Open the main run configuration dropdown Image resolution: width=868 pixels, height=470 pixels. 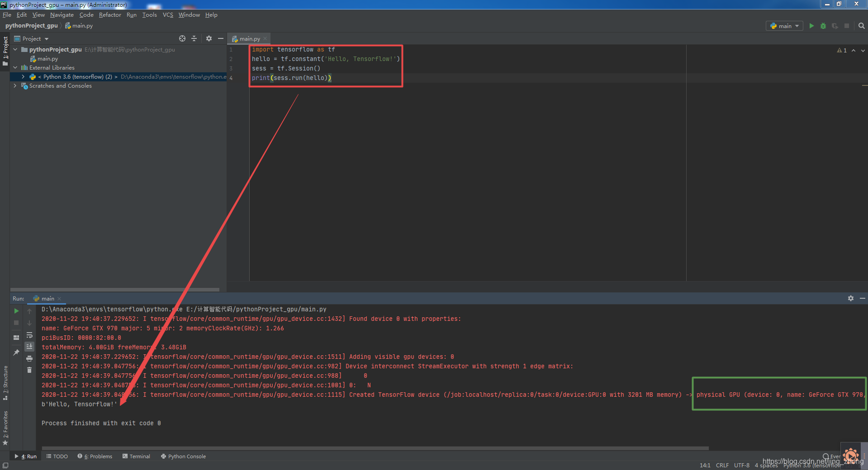tap(785, 26)
